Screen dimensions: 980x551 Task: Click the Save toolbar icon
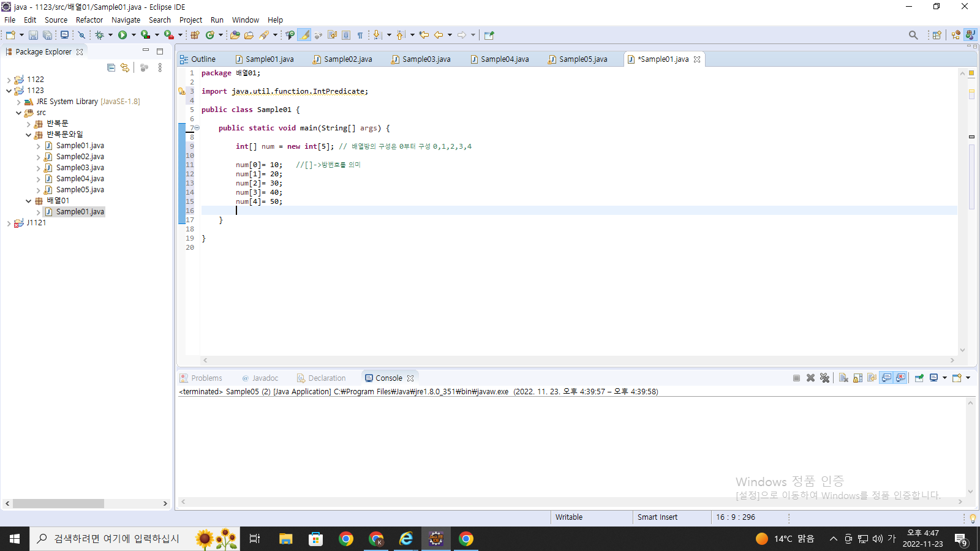[x=33, y=35]
